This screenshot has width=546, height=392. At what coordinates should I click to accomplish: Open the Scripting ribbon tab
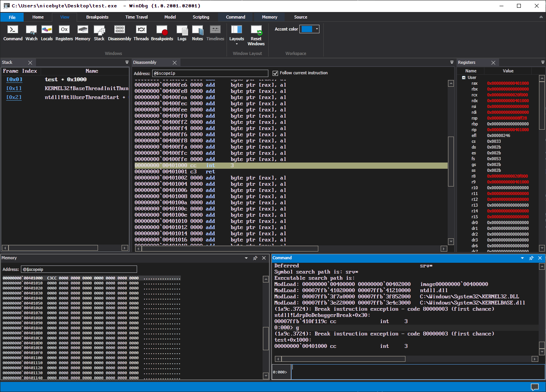pyautogui.click(x=201, y=17)
